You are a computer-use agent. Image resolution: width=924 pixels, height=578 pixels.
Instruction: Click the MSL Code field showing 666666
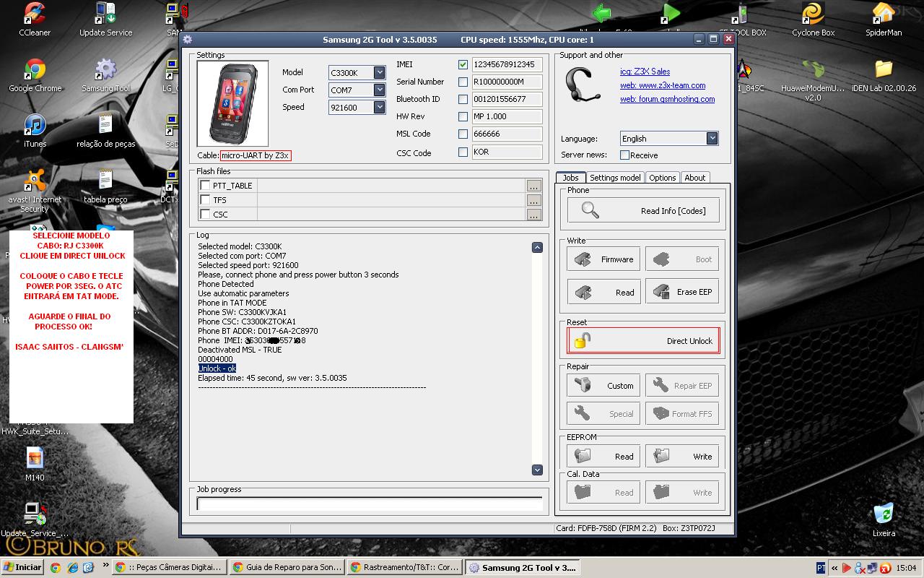(x=507, y=134)
